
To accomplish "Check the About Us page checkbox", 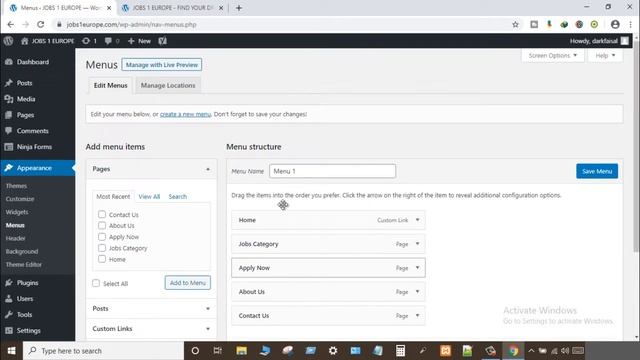I will point(102,225).
